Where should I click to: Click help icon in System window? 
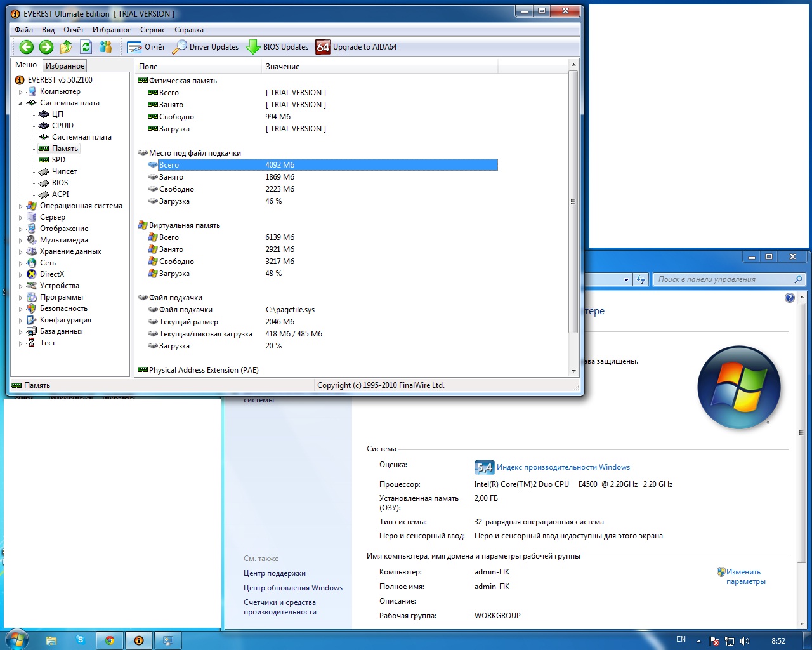(x=790, y=298)
